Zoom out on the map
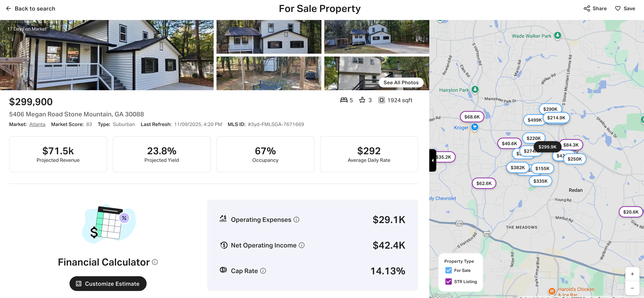 [x=632, y=288]
